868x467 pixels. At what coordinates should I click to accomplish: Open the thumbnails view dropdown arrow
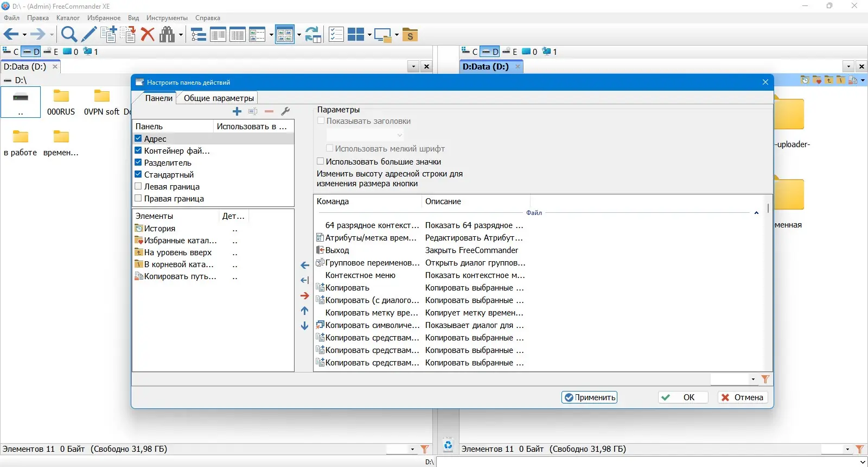point(299,35)
